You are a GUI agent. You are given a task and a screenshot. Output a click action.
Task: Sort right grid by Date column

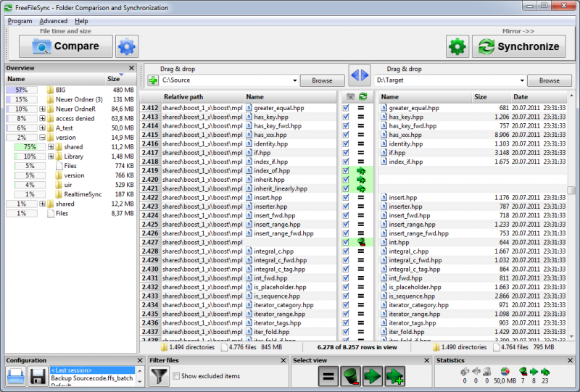point(539,97)
